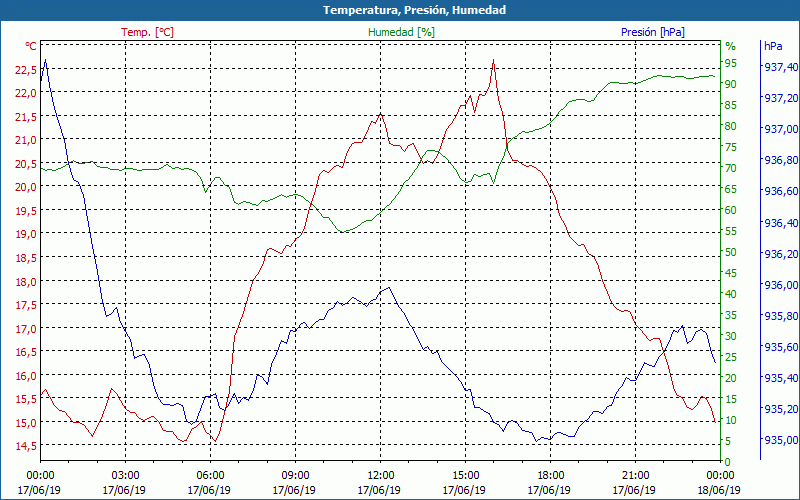Click the 21,0 temperature axis value
The width and height of the screenshot is (800, 500).
(x=26, y=140)
